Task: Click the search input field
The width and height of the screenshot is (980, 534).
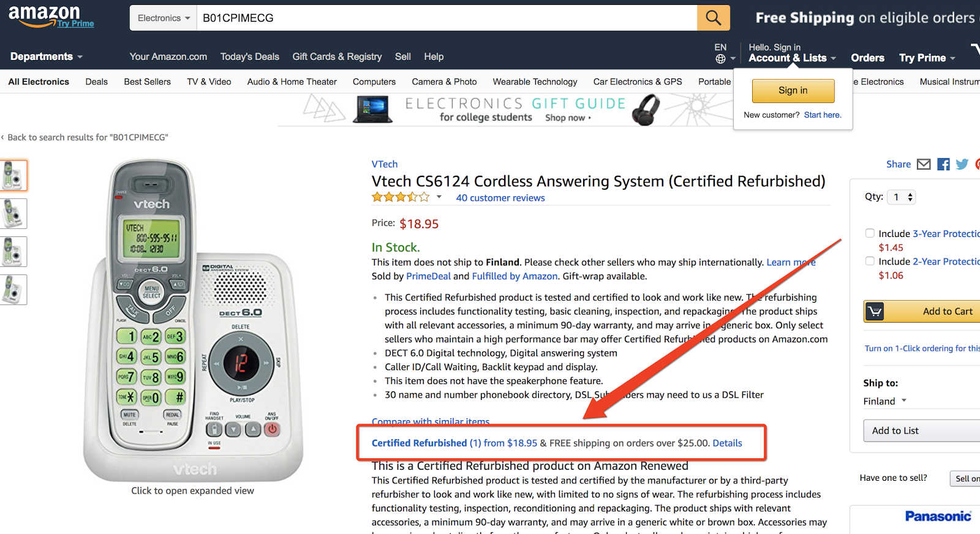Action: [447, 18]
